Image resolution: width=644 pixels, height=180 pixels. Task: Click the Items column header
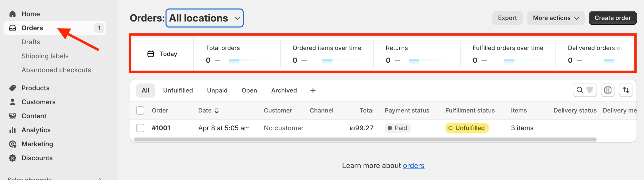click(519, 110)
